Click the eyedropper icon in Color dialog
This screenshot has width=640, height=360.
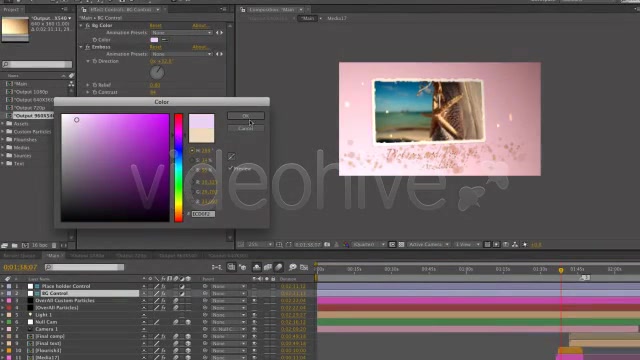coord(231,156)
